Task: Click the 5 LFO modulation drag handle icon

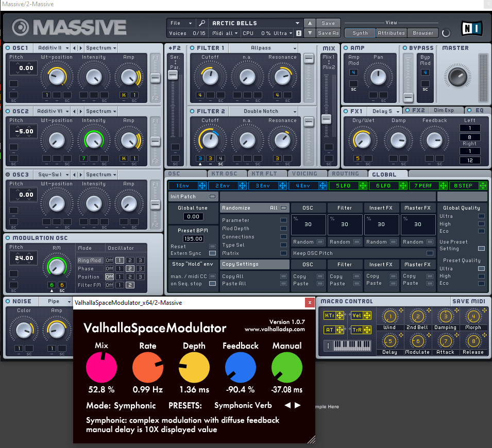Action: pos(362,185)
